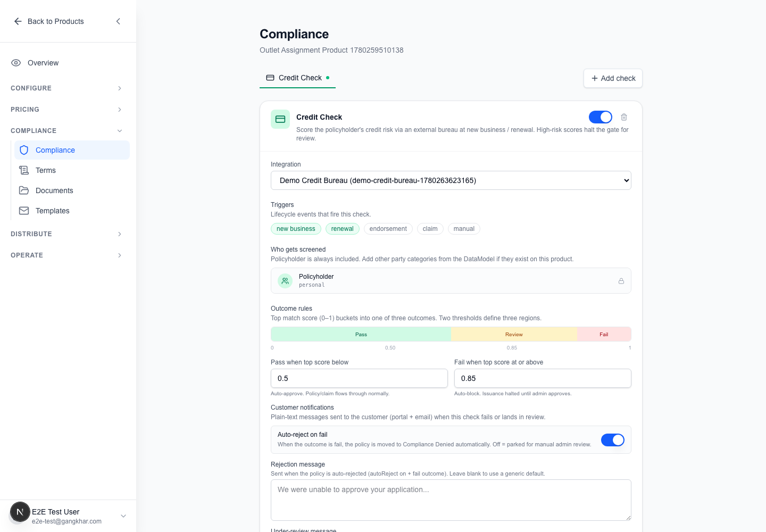Deselect the renewal trigger
This screenshot has width=766, height=532.
342,229
